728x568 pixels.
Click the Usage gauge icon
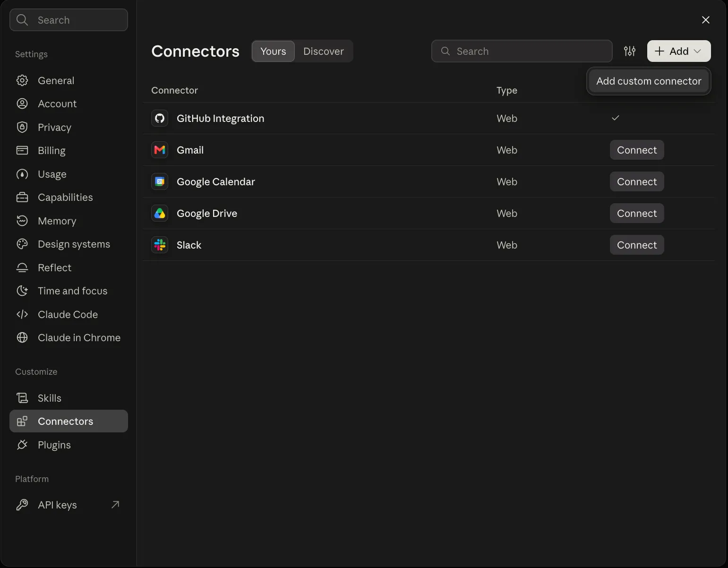point(22,174)
